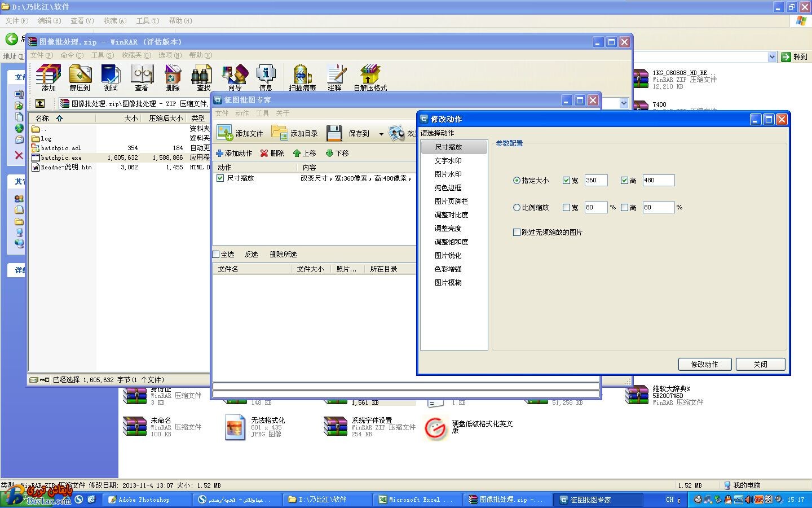Click Add Directory (添加目录) in the batch tool
Viewport: 812px width, 508px height.
pos(294,133)
